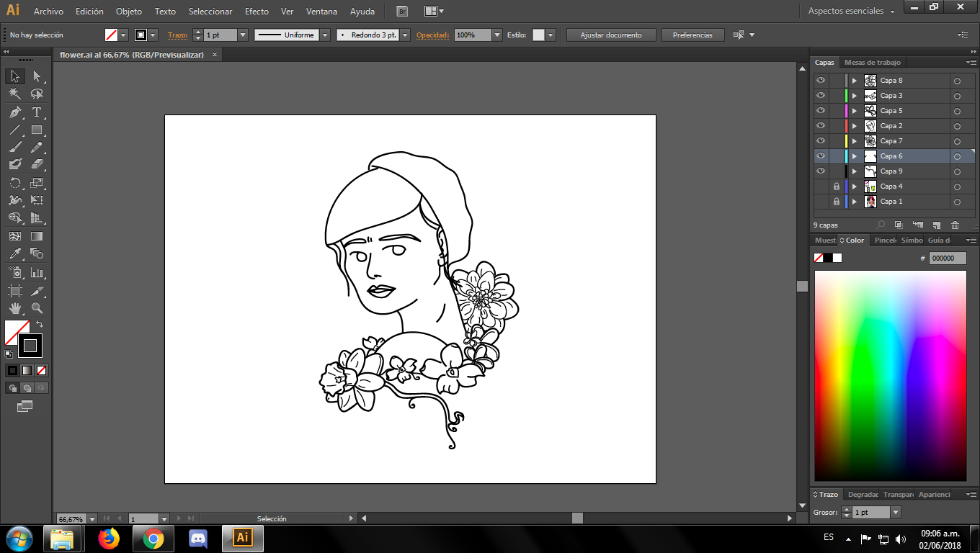Select the Zoom tool in toolbox
The width and height of the screenshot is (980, 553).
[37, 308]
